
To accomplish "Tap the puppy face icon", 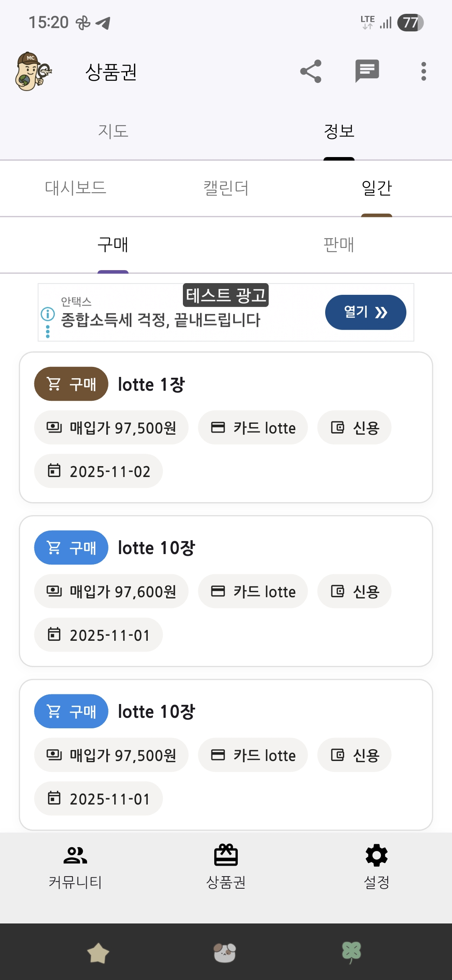I will tap(225, 953).
